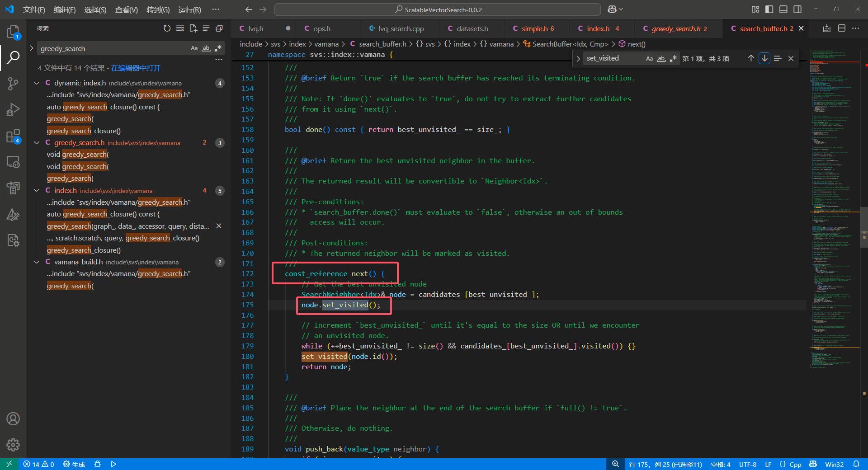
Task: Open Run and Debug view
Action: tap(13, 110)
